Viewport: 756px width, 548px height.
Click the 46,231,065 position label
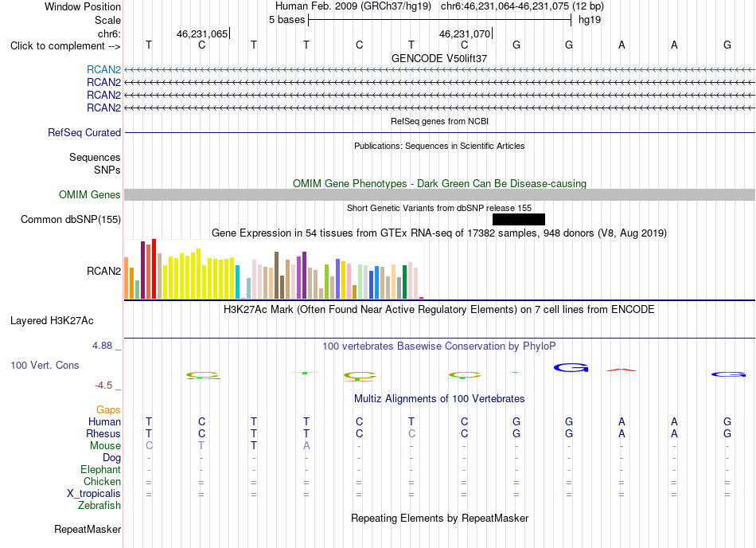[x=202, y=33]
